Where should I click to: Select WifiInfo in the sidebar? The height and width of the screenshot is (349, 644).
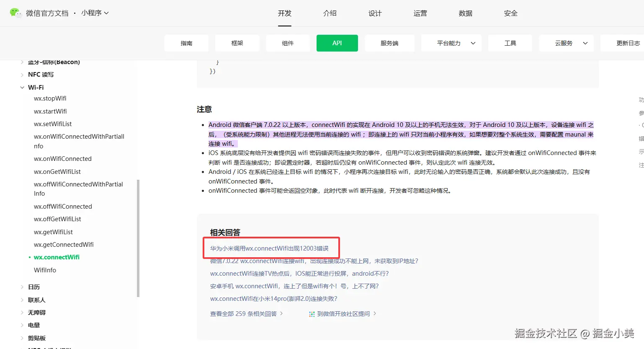(x=45, y=270)
